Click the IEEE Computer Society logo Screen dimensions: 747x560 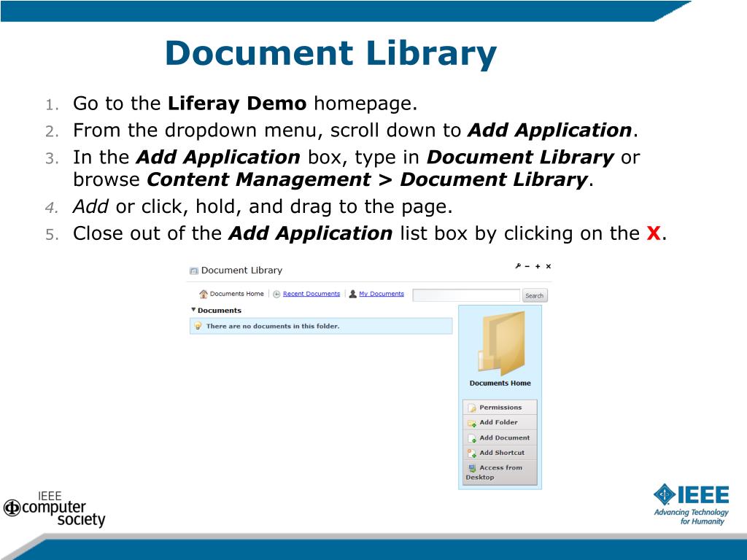coord(54,510)
